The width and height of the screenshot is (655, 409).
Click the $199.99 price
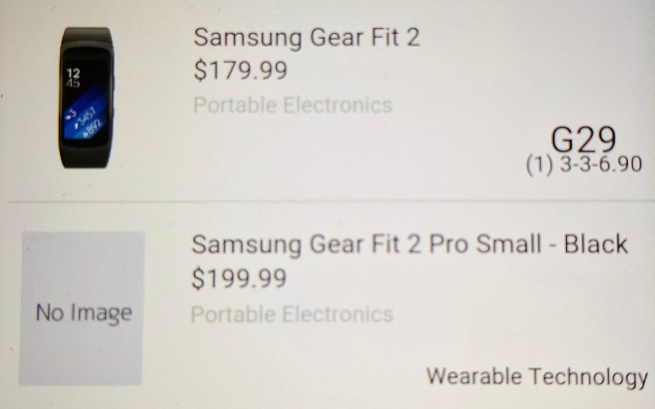[x=239, y=279]
